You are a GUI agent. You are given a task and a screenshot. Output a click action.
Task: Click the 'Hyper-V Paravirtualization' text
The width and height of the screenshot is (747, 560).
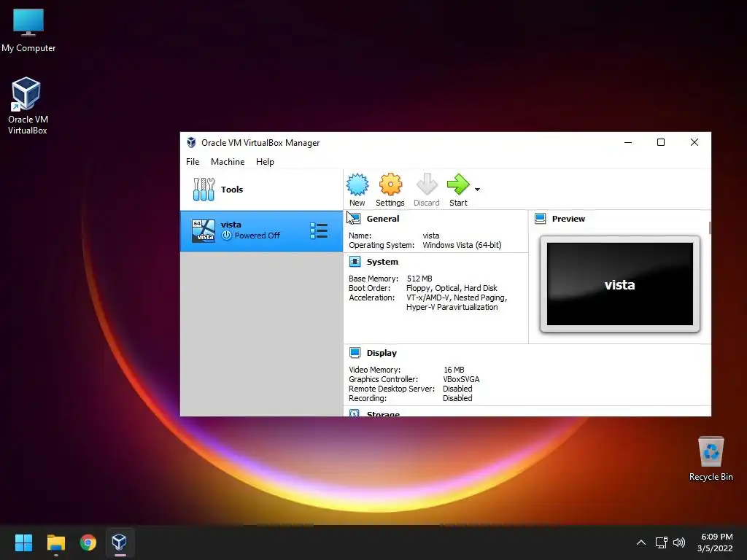[452, 307]
